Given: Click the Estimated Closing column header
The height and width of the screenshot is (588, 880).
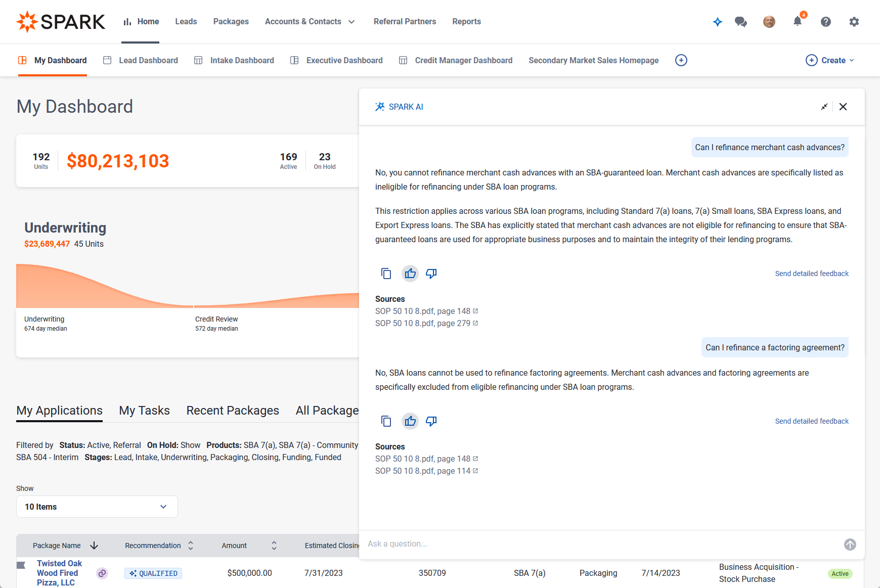Looking at the screenshot, I should point(332,546).
